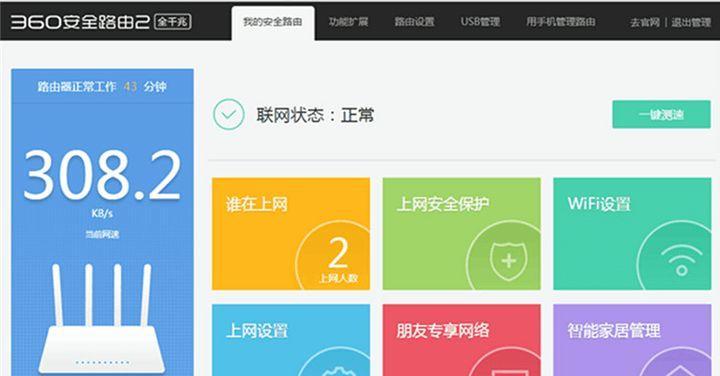Follow the 去官网 link
The height and width of the screenshot is (376, 720).
pyautogui.click(x=645, y=22)
